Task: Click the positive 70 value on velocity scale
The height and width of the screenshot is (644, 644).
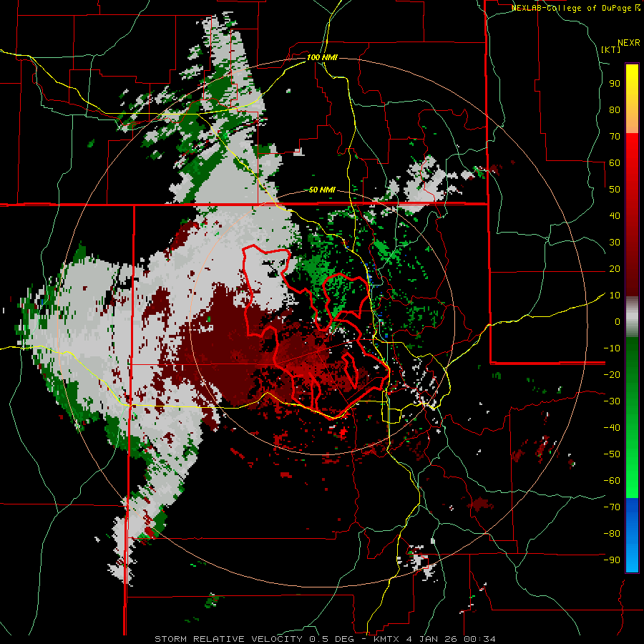Action: 615,137
